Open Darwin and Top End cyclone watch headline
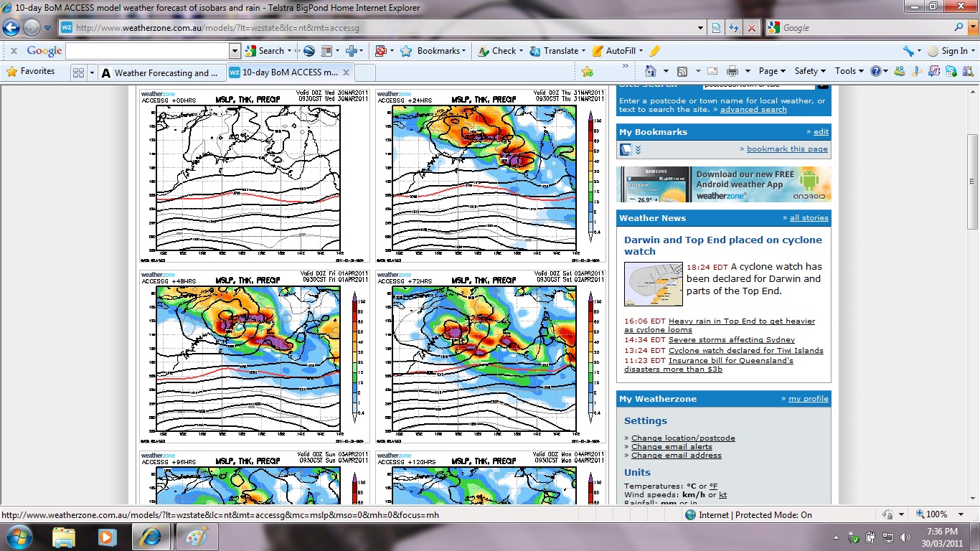Screen dimensions: 980x551 click(723, 245)
